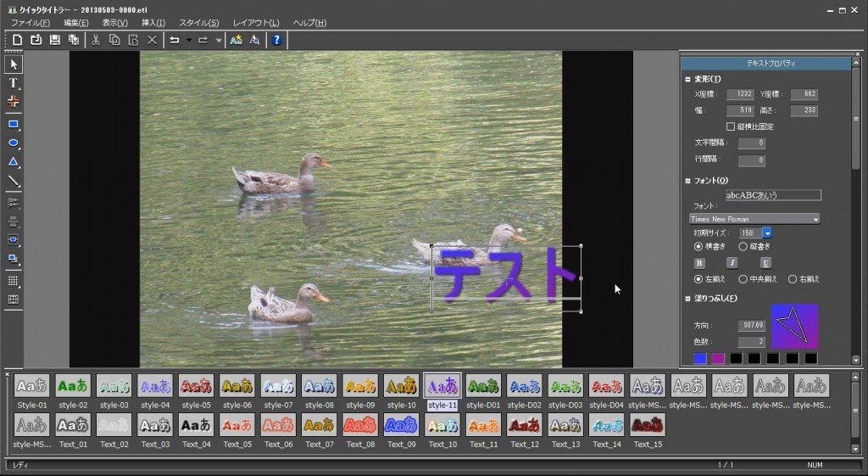Select the arrow selection tool
Viewport: 868px width, 476px height.
coord(14,64)
